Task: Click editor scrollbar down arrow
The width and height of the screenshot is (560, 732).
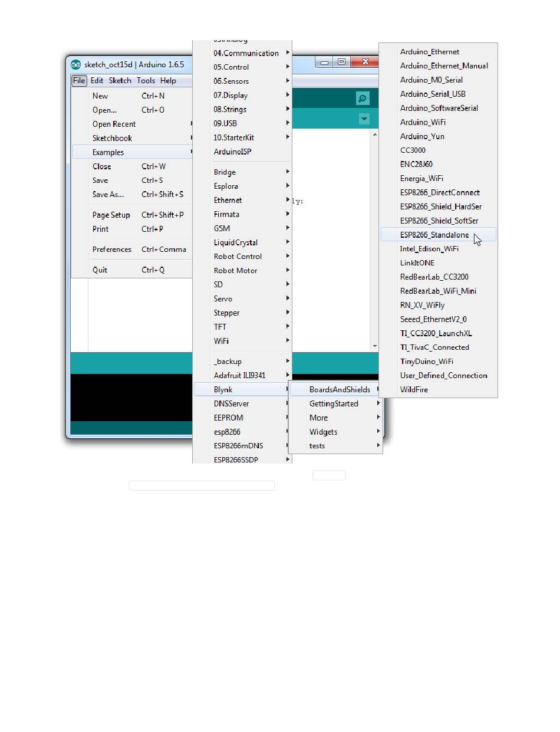Action: (374, 346)
